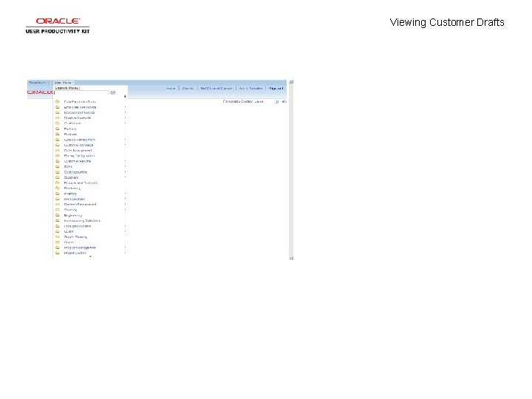
Task: Open the Project Costing folder
Action: 75,253
